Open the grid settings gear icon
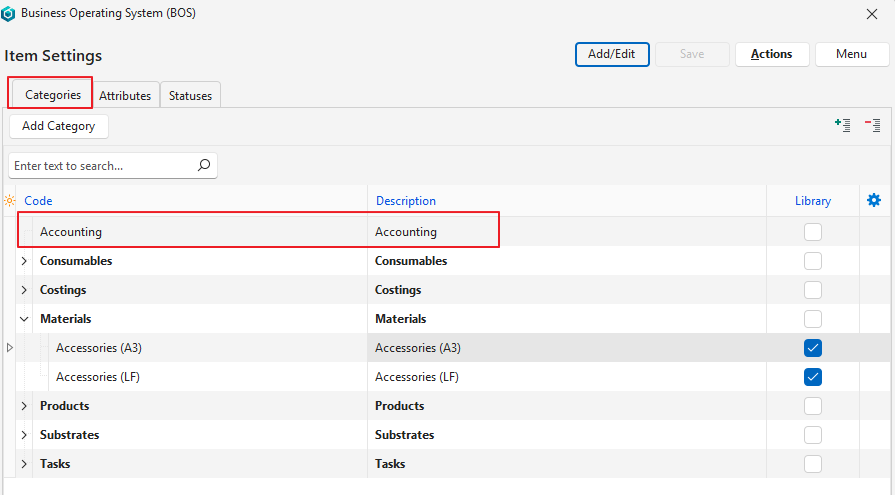 click(x=874, y=200)
